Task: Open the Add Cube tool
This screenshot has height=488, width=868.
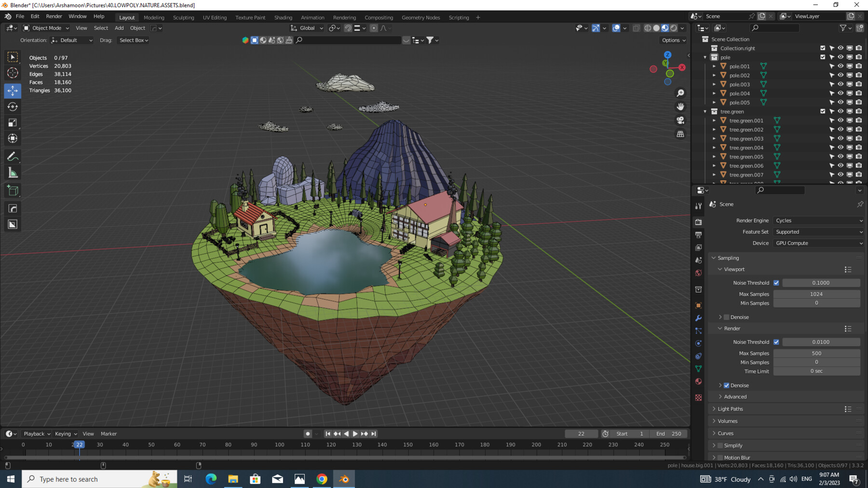Action: click(13, 190)
